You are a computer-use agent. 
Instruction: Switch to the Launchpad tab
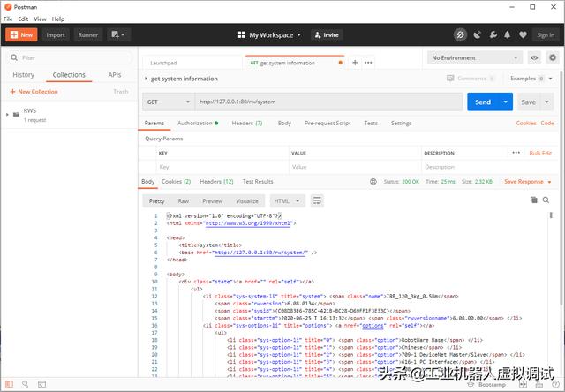(192, 63)
